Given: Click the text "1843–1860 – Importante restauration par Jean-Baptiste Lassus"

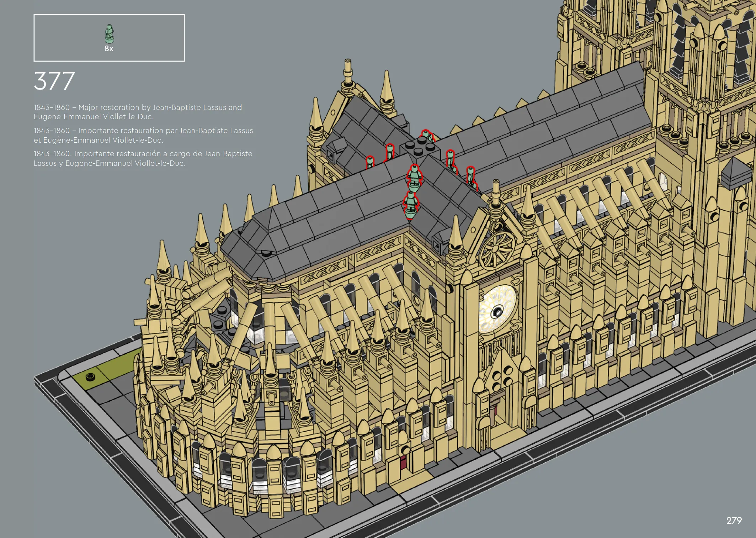Looking at the screenshot, I should point(143,131).
